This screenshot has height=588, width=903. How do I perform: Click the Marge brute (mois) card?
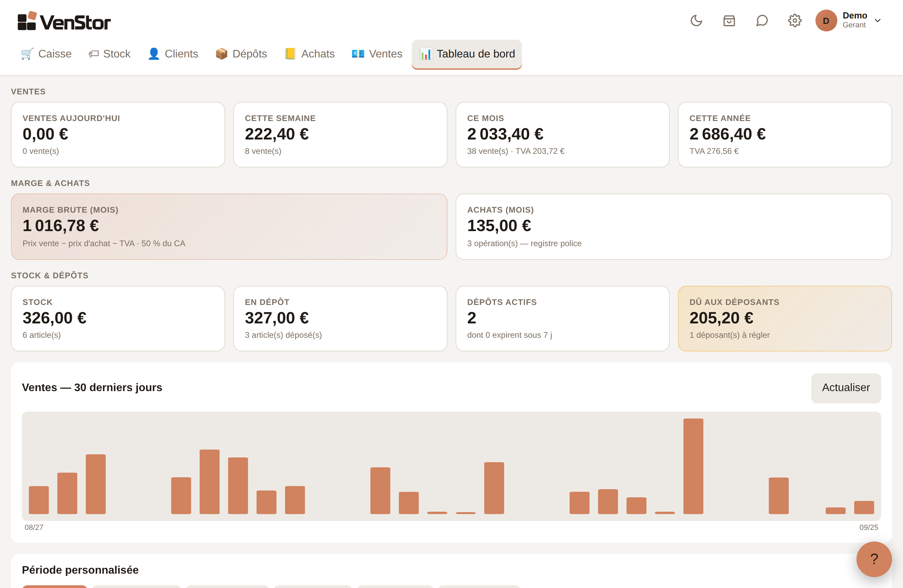pos(229,227)
